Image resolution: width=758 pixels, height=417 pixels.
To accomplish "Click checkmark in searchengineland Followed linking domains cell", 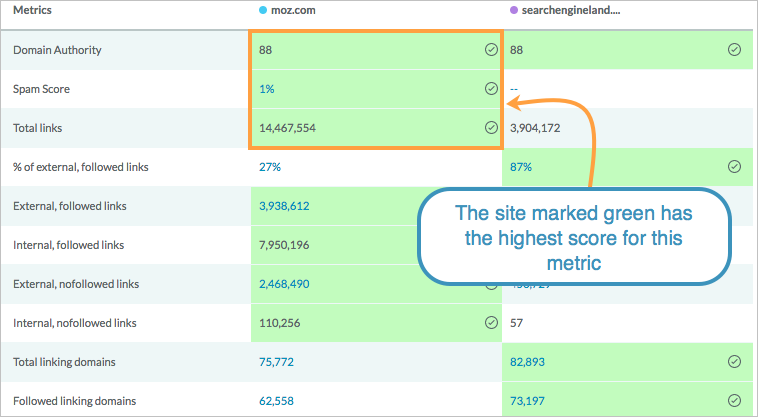I will coord(734,401).
